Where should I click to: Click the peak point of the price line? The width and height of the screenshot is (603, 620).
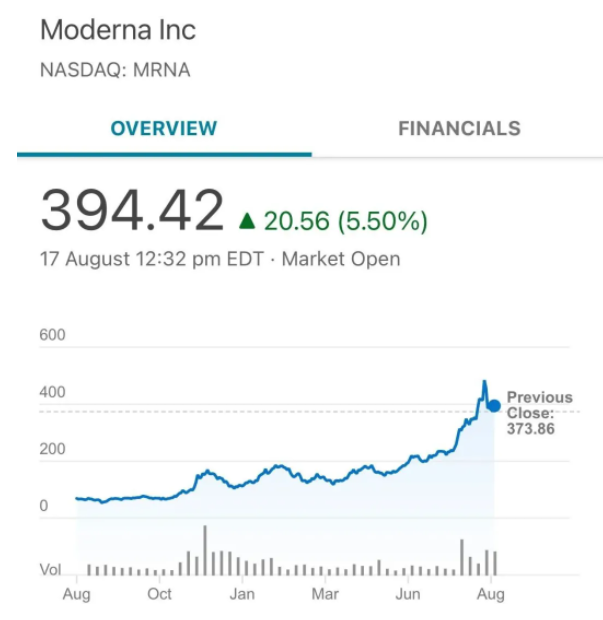coord(484,382)
